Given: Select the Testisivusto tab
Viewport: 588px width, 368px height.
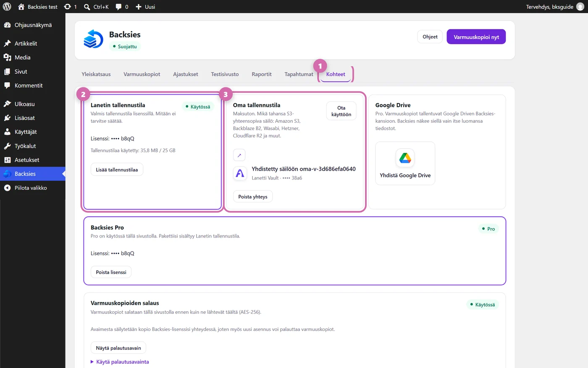Looking at the screenshot, I should tap(225, 74).
